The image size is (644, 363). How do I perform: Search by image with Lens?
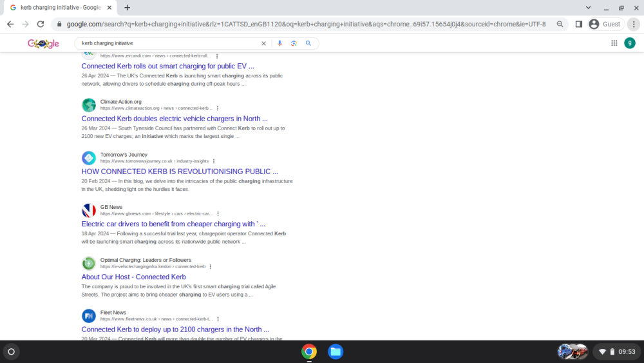click(294, 43)
